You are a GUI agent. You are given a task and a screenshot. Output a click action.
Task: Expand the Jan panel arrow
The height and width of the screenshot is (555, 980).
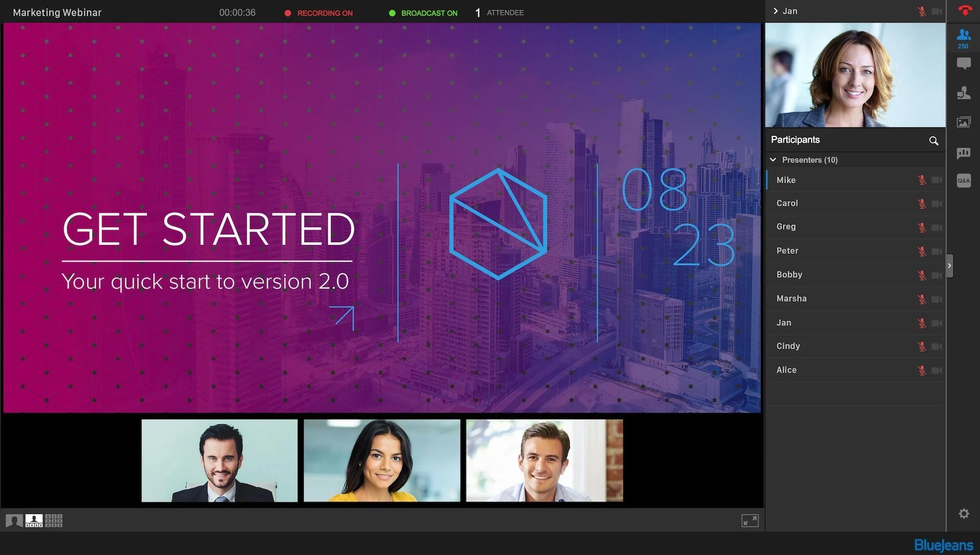(x=775, y=10)
